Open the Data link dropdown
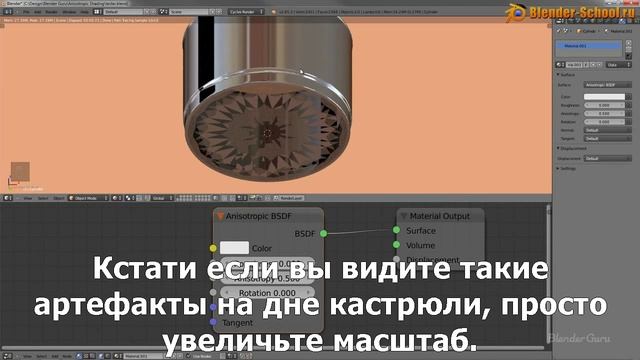Viewport: 640px width, 360px height. (619, 65)
